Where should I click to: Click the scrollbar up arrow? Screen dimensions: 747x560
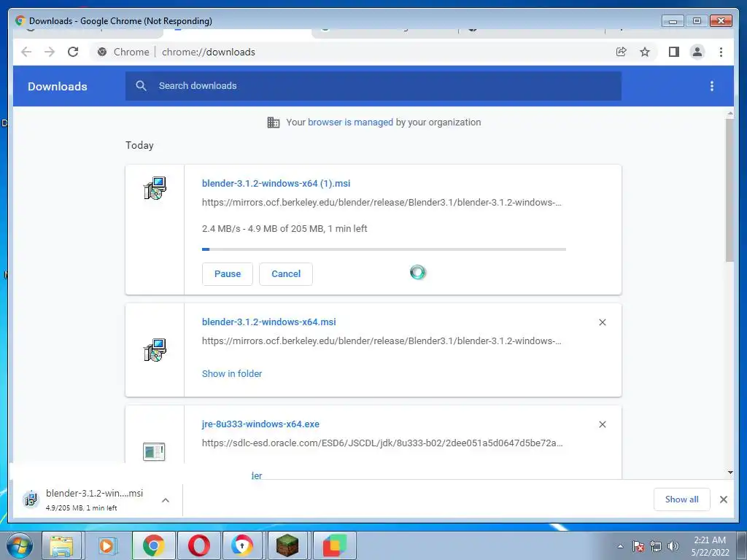(730, 114)
